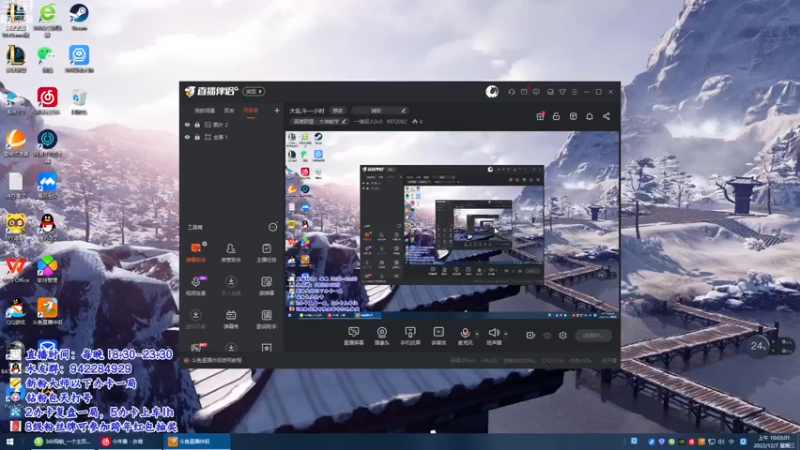800x450 pixels.
Task: Open the 视频连麦 tool
Action: [x=196, y=286]
